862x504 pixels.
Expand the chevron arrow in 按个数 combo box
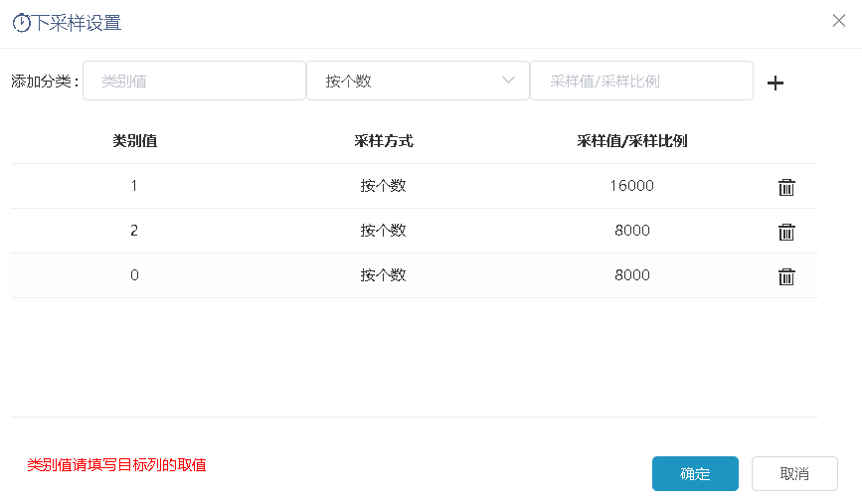508,81
